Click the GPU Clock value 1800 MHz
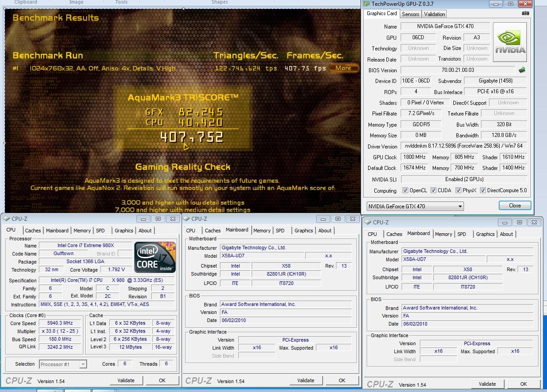The height and width of the screenshot is (392, 547). point(414,157)
